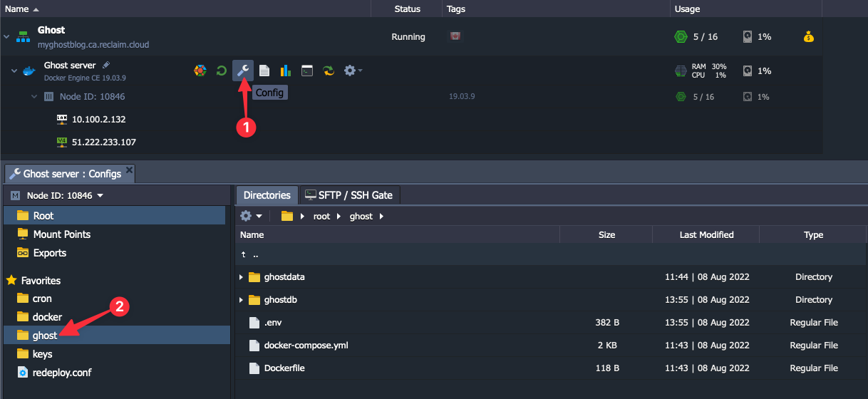Click disk usage icon in Ghost row
868x399 pixels.
point(748,36)
